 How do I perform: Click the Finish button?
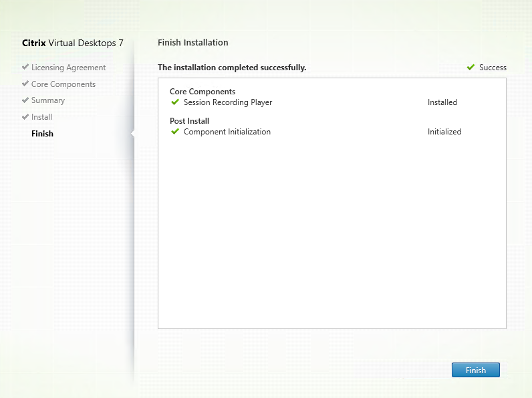tap(475, 370)
